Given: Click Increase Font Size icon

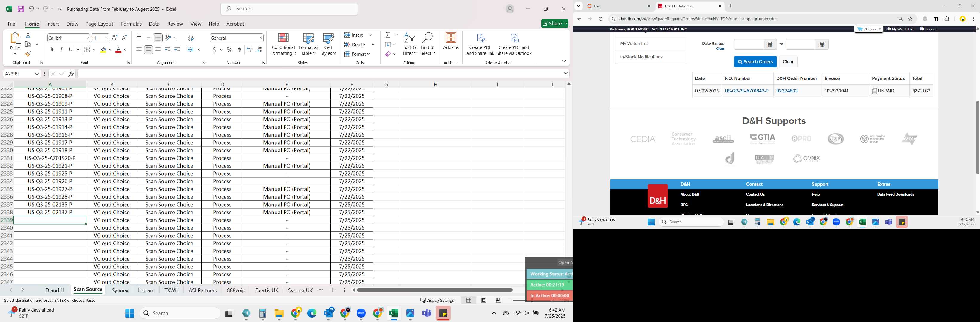Looking at the screenshot, I should [x=115, y=38].
